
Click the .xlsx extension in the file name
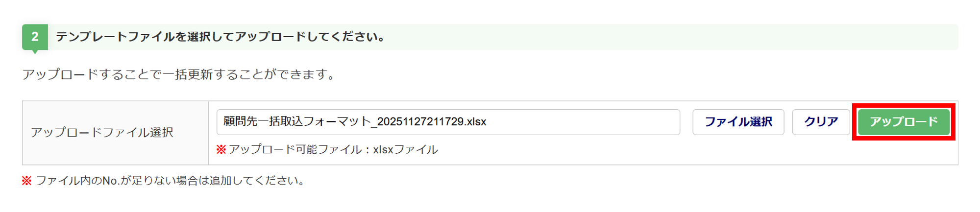click(476, 121)
